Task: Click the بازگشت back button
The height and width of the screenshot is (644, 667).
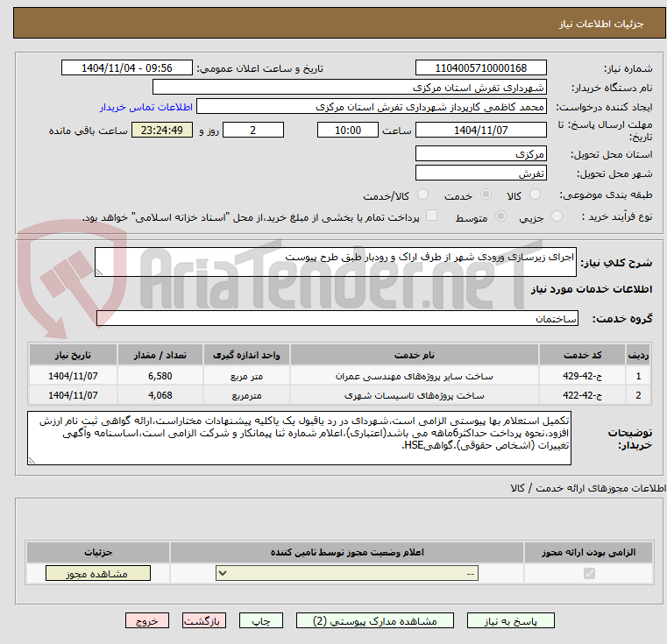Action: click(203, 620)
